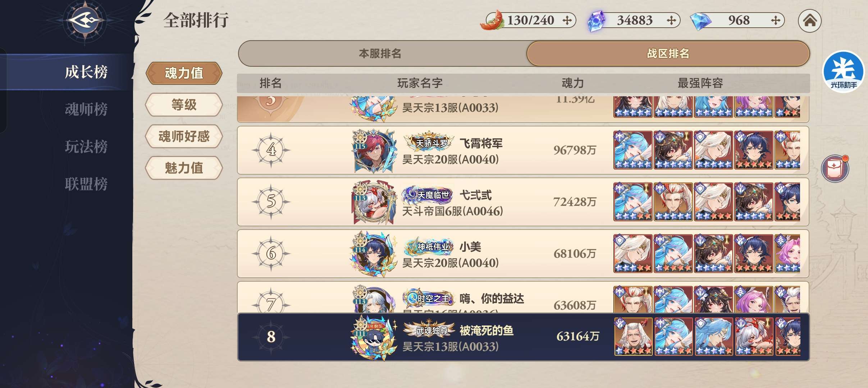Select the 魂力值 ranking filter
The image size is (868, 388).
click(184, 73)
